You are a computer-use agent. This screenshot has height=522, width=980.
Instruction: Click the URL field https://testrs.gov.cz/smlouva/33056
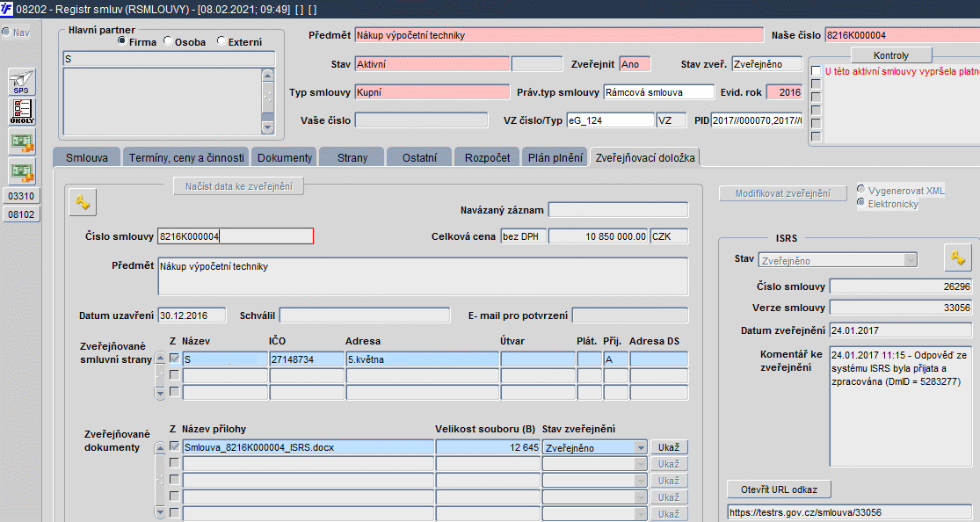[x=849, y=512]
